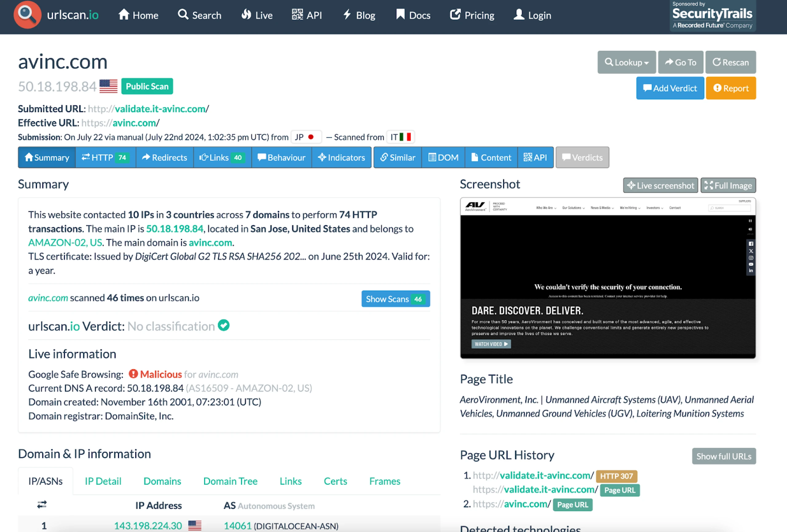Open the AS 14061 link
Viewport: 787px width, 532px height.
pos(238,526)
